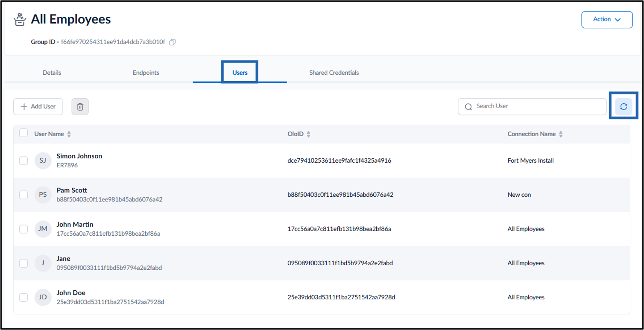Sort by OloID column arrows
This screenshot has width=644, height=330.
click(x=308, y=134)
